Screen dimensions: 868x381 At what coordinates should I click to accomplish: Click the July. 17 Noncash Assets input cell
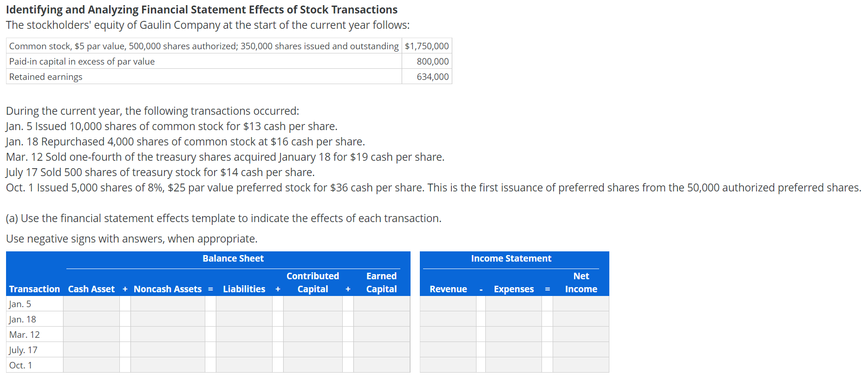tap(168, 350)
